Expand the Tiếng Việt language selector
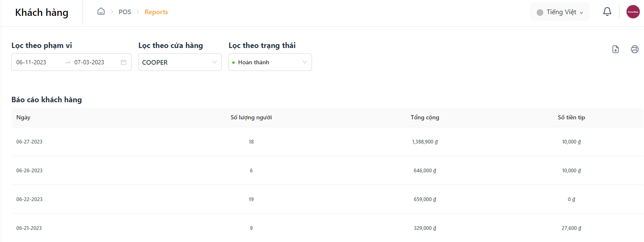Viewport: 644px width, 242px height. point(560,12)
